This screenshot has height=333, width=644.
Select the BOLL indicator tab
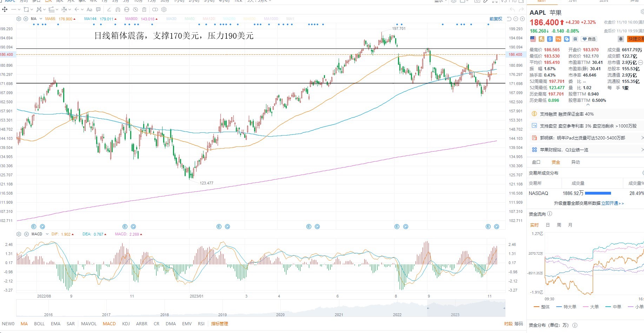click(39, 324)
